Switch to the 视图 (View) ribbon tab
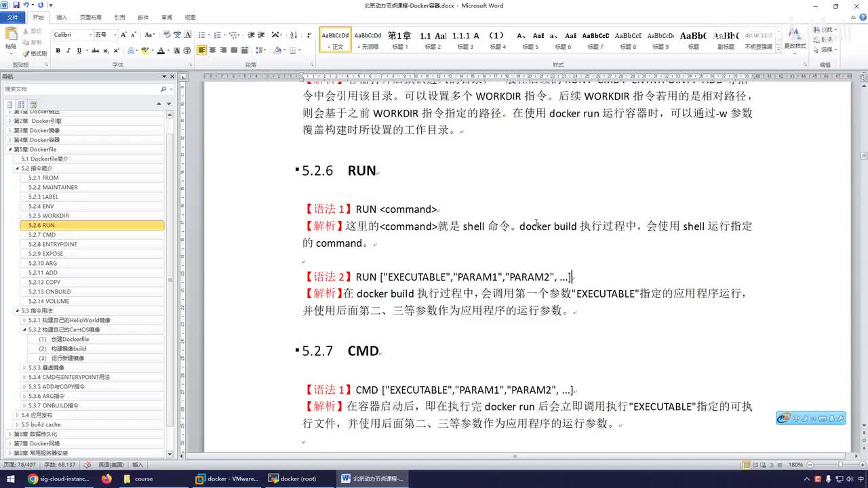 click(190, 17)
